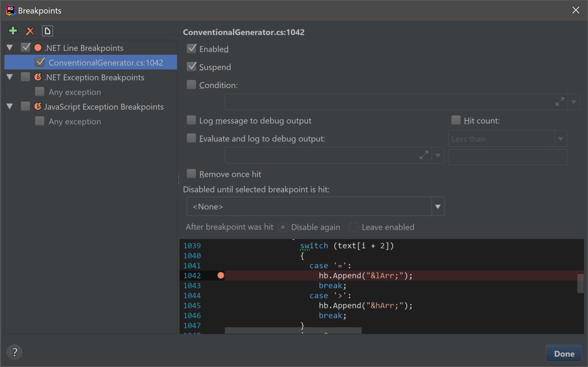Image resolution: width=588 pixels, height=367 pixels.
Task: Close the Breakpoints dialog
Action: coord(576,10)
